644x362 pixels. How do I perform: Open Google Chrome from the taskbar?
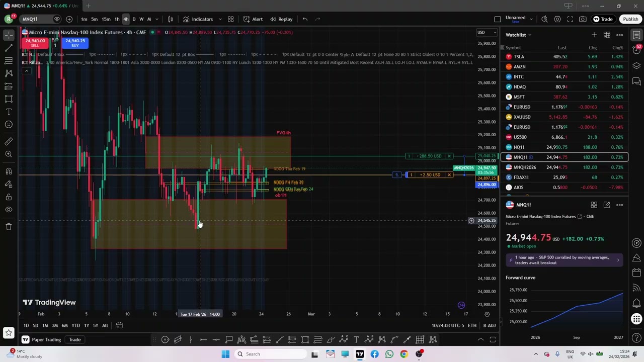pos(404,354)
